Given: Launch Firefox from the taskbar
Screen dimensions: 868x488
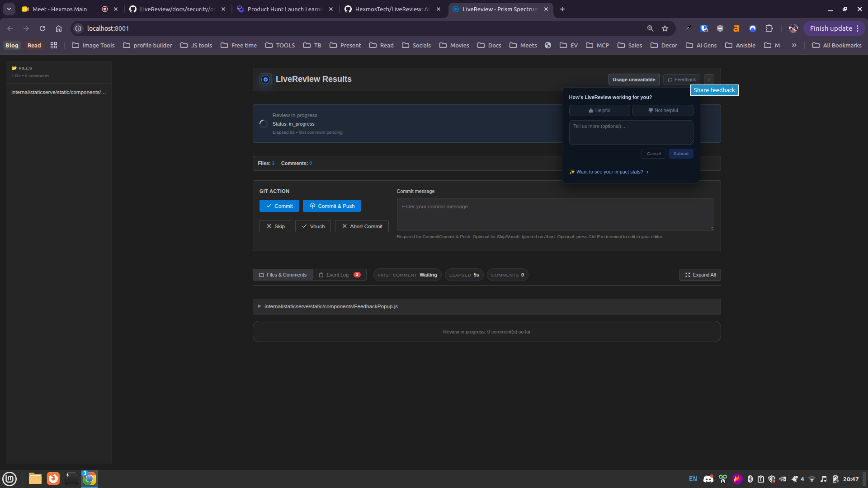Looking at the screenshot, I should tap(53, 479).
